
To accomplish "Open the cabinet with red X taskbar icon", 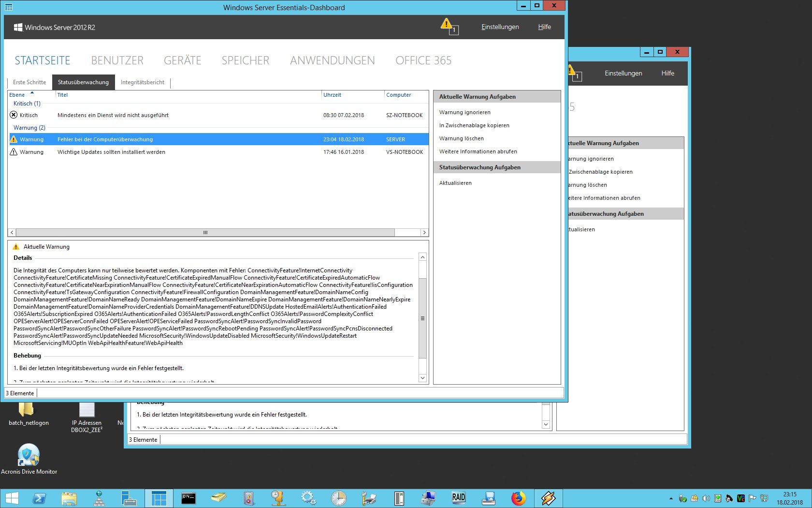I will click(248, 498).
